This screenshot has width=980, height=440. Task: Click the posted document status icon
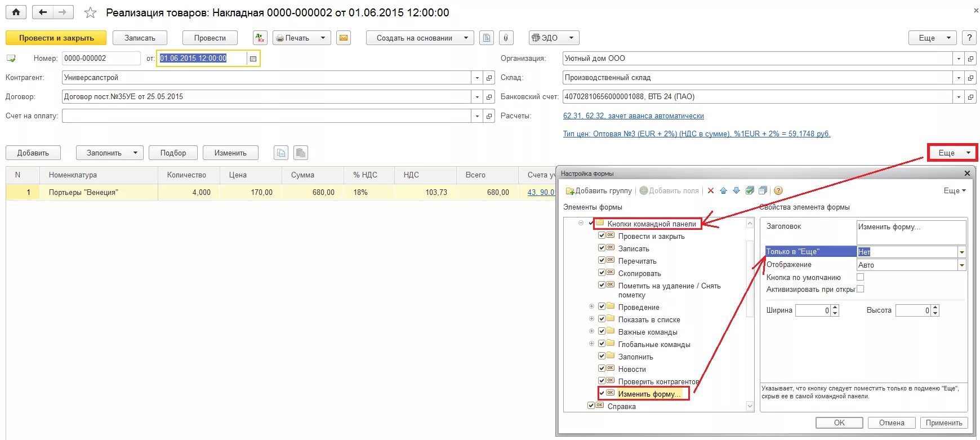(x=11, y=58)
